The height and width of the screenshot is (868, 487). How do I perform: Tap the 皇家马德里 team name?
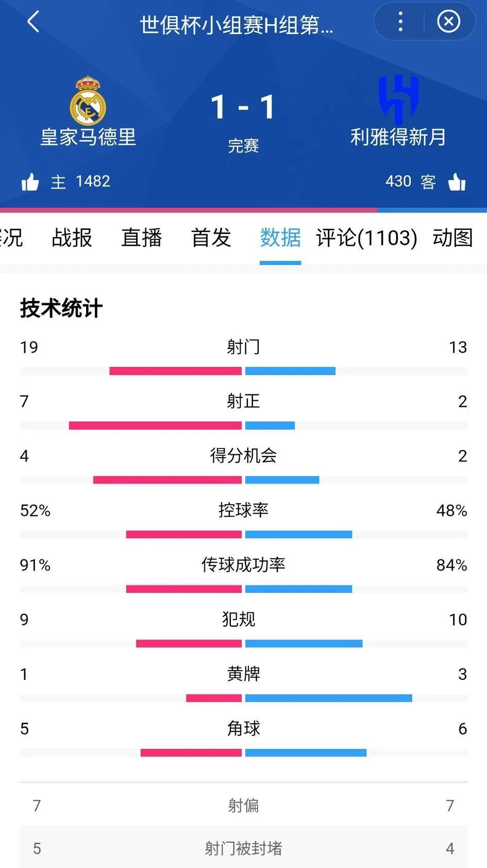88,137
